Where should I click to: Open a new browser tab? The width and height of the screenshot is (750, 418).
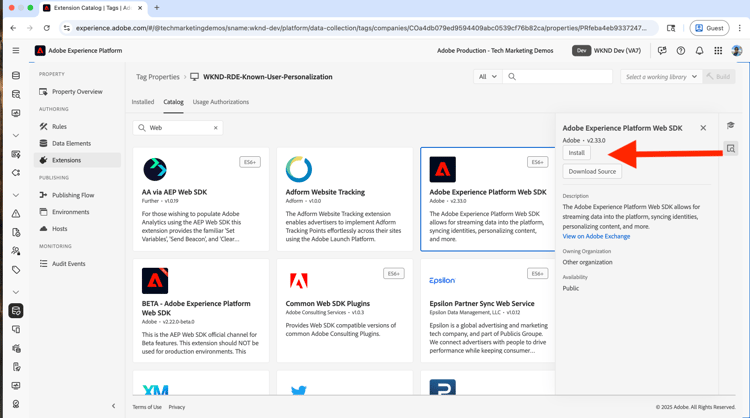tap(156, 8)
